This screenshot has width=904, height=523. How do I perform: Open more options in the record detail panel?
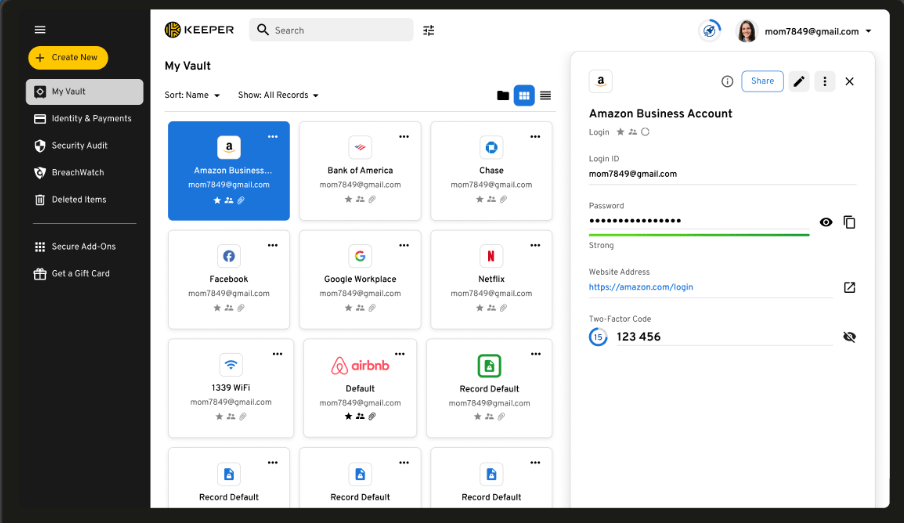coord(824,81)
